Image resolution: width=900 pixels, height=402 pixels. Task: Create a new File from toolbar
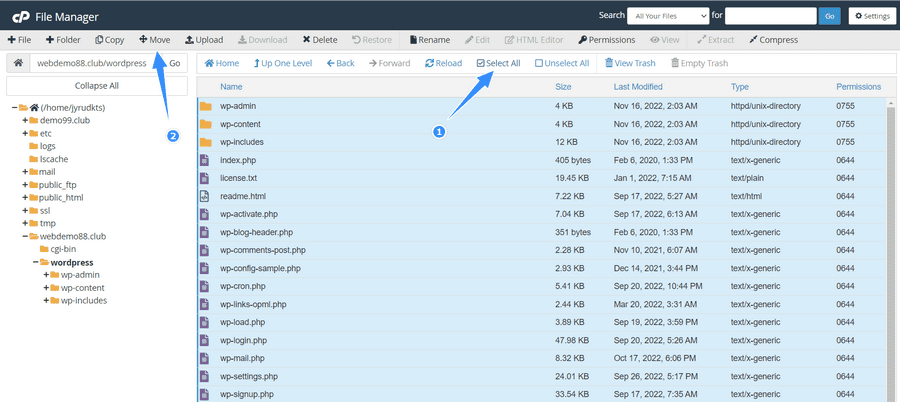20,40
